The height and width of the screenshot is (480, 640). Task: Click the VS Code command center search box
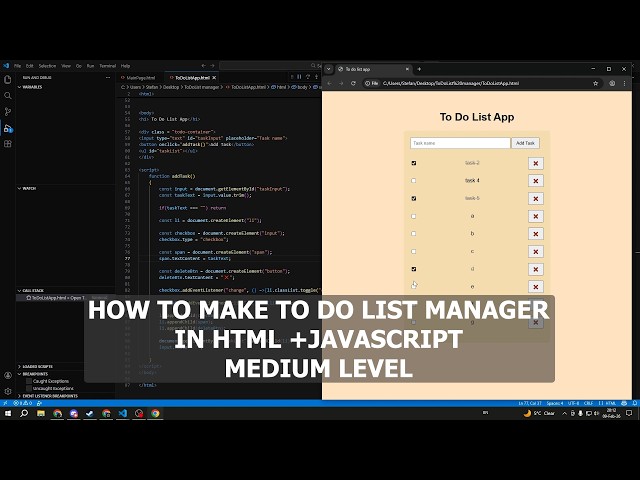click(x=271, y=66)
